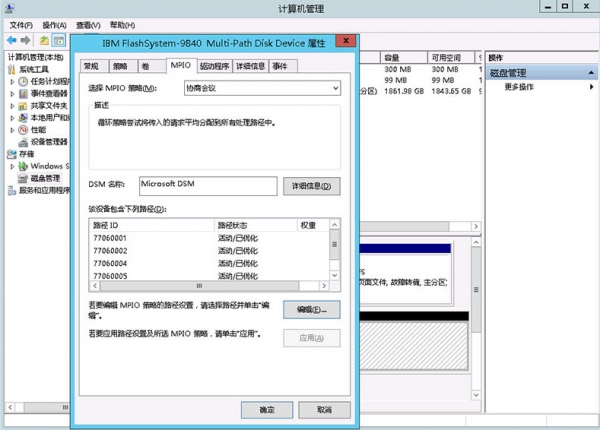Image resolution: width=600 pixels, height=430 pixels.
Task: Select path ID 77060001 row
Action: coord(209,238)
